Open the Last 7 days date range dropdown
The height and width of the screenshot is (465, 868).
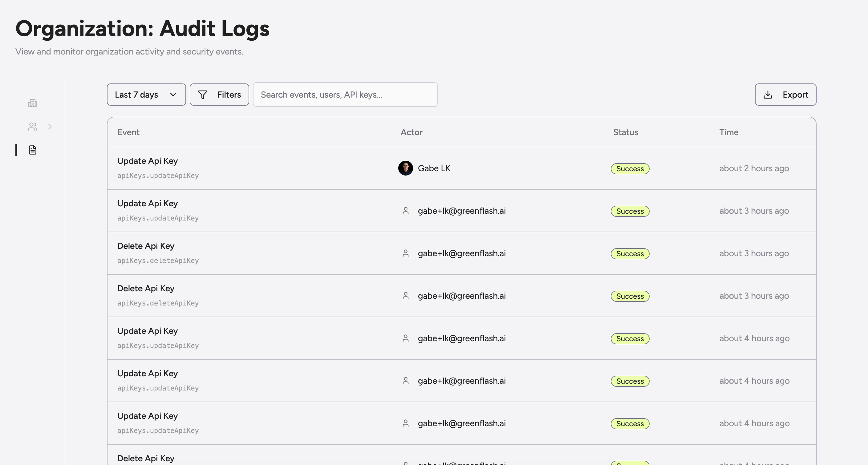click(146, 95)
